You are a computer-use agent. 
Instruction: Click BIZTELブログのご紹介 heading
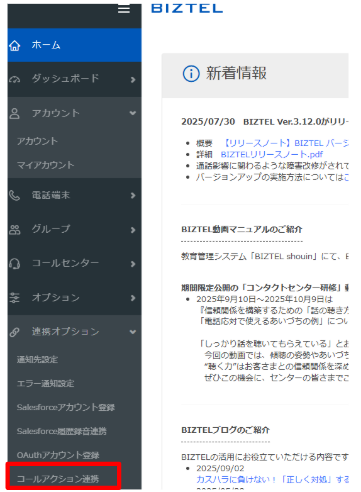[226, 430]
